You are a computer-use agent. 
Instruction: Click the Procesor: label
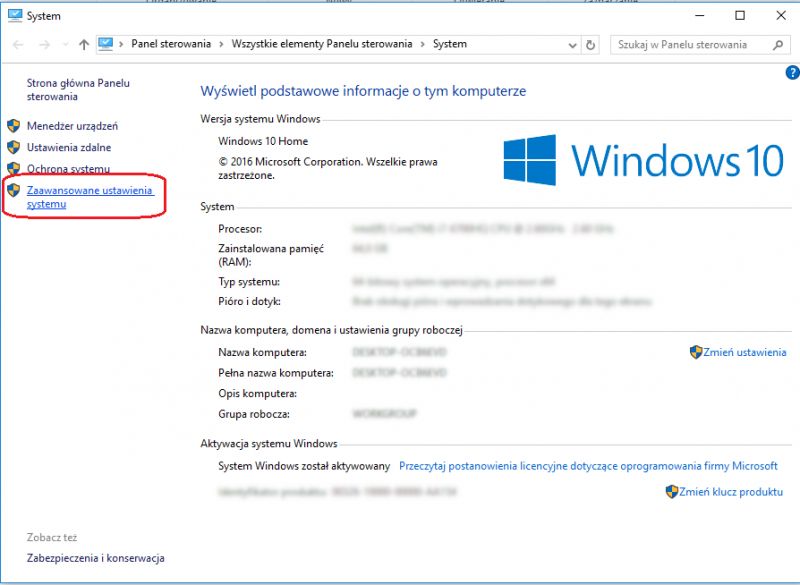(240, 229)
